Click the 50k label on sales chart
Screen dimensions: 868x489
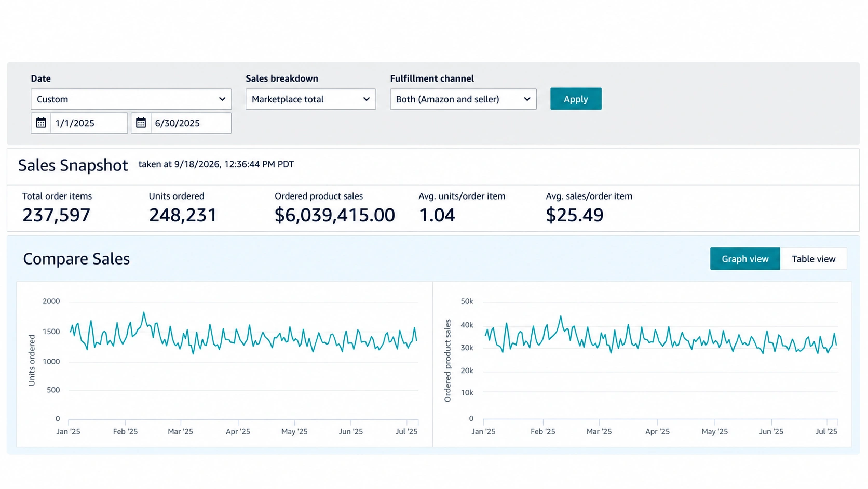(467, 301)
